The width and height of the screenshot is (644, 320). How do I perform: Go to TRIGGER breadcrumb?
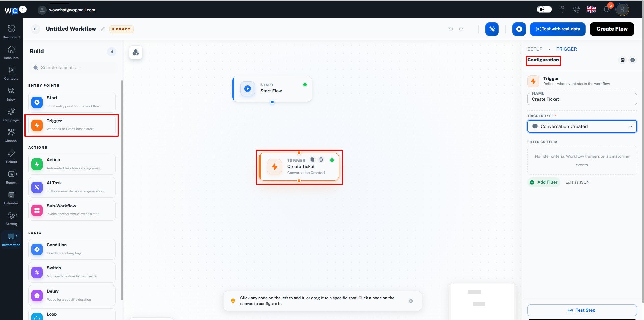tap(566, 49)
